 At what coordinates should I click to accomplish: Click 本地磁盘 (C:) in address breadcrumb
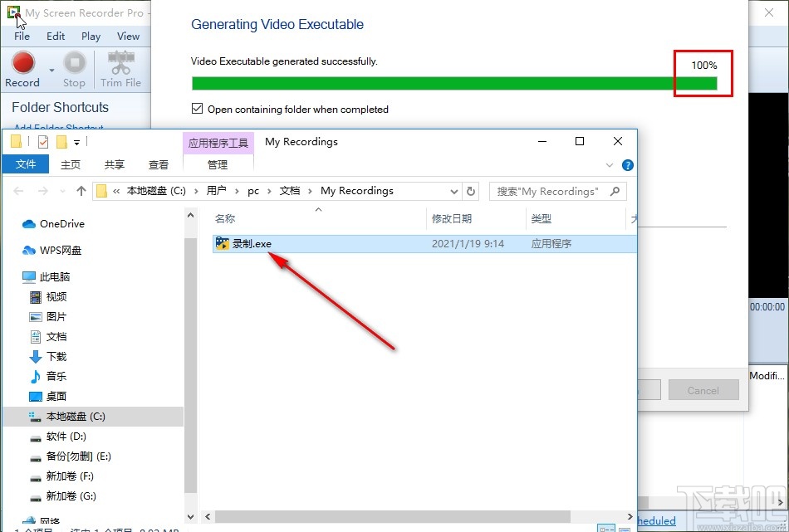tap(156, 191)
